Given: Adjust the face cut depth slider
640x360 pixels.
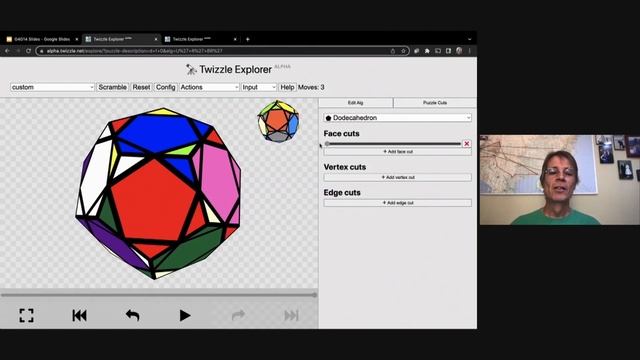Looking at the screenshot, I should 393,144.
